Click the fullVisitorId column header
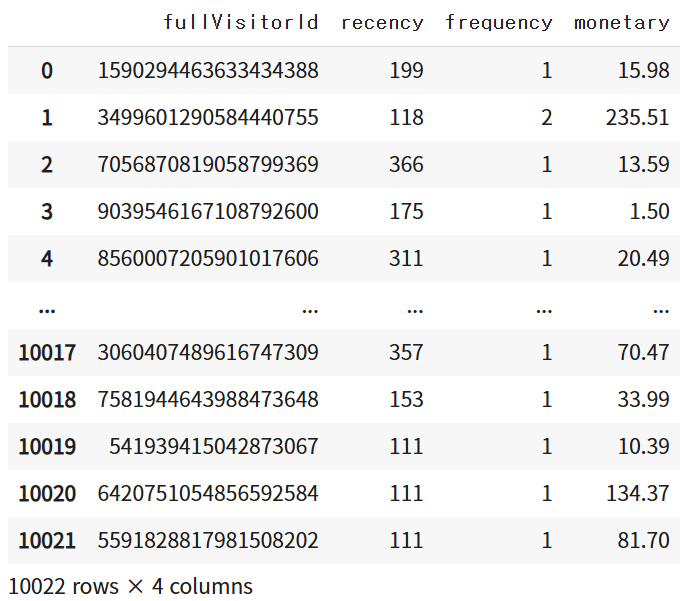The height and width of the screenshot is (601, 695). (241, 22)
